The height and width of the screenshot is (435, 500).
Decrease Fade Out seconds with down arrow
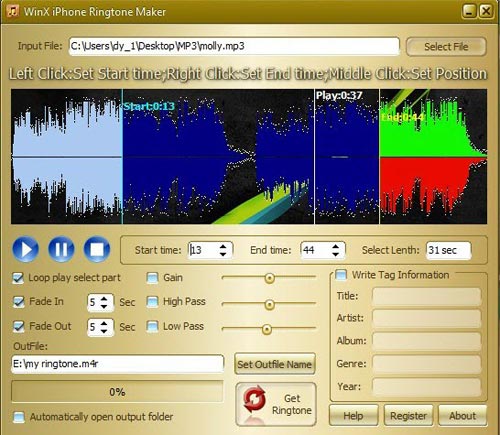click(104, 331)
